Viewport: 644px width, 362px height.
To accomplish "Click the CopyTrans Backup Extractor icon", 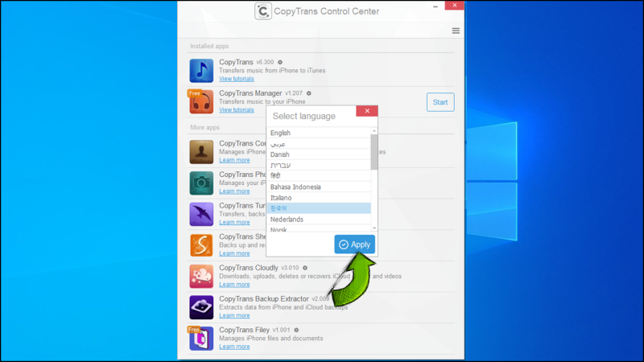I will (201, 307).
